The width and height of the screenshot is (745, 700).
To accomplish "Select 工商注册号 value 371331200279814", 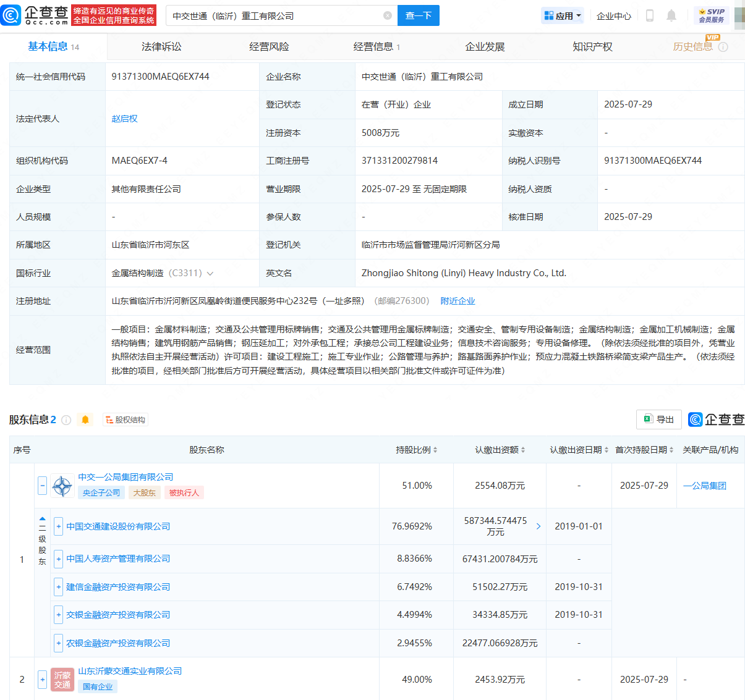I will tap(399, 161).
